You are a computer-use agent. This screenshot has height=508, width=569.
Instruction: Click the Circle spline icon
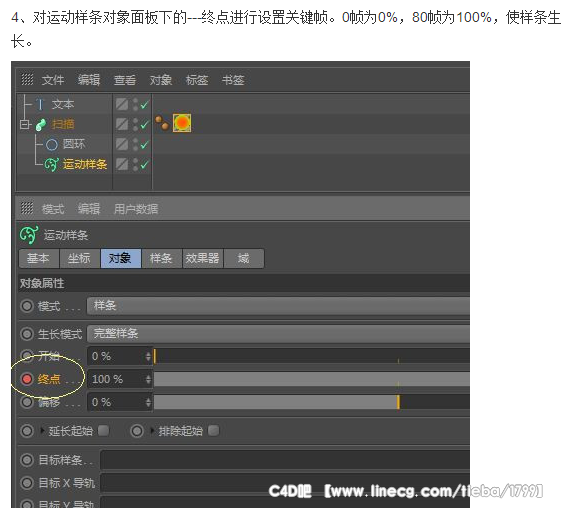point(52,145)
